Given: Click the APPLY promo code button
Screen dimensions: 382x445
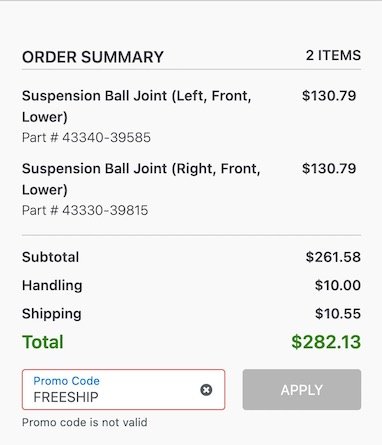Looking at the screenshot, I should tap(302, 390).
